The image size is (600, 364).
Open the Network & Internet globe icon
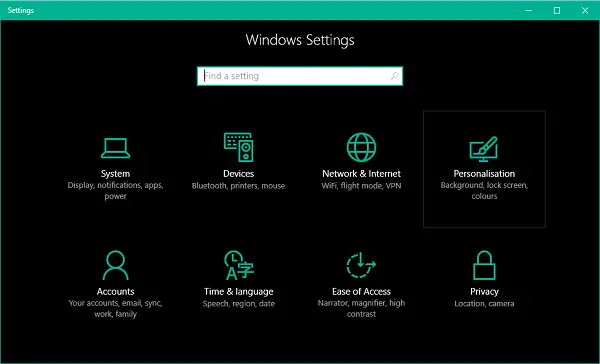click(x=361, y=147)
